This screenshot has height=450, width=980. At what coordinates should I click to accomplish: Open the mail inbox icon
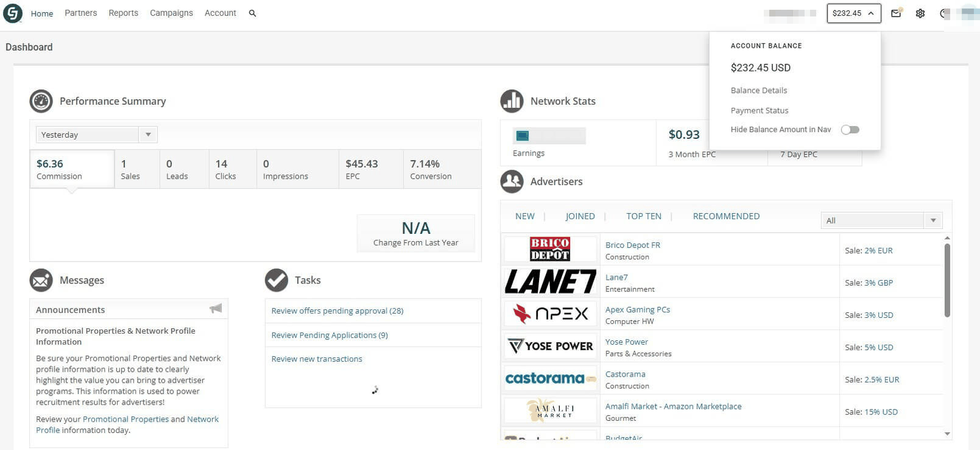click(x=896, y=13)
